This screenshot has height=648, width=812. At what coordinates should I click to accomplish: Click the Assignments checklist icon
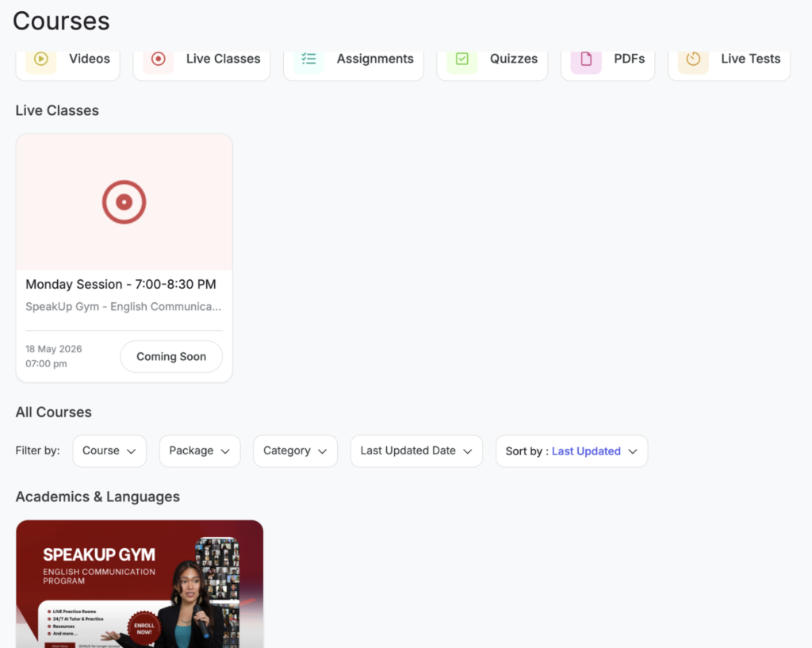tap(308, 59)
